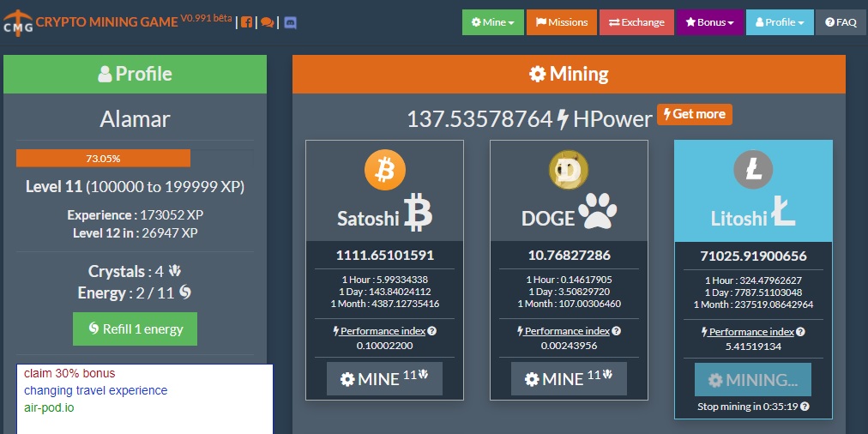Click help icon next to Stop mining timer
This screenshot has width=868, height=434.
coord(805,407)
